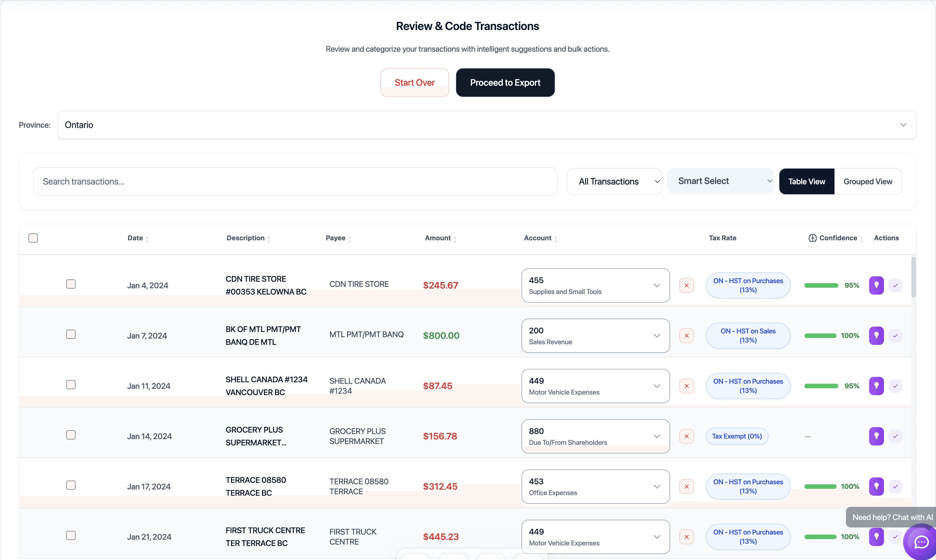Click lightbulb icon on TERRACE 08580 row

[x=876, y=486]
